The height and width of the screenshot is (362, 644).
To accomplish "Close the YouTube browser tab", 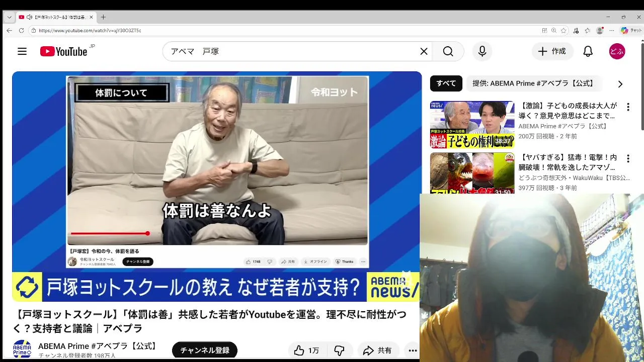I will click(x=91, y=17).
